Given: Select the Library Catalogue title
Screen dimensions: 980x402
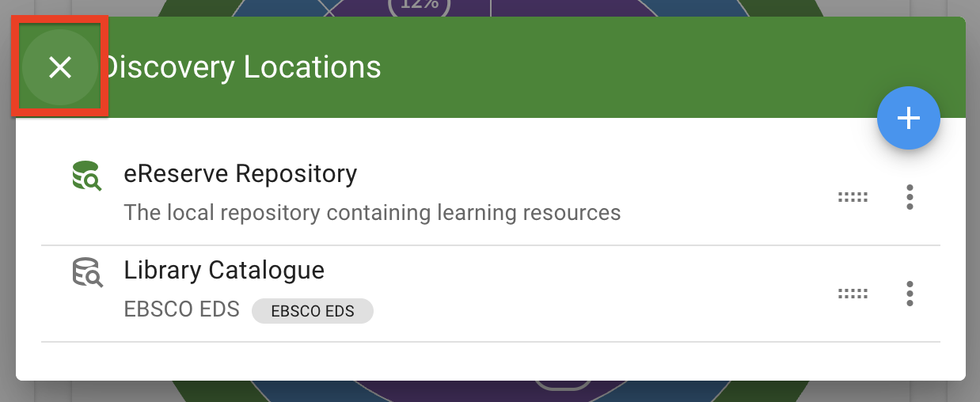Looking at the screenshot, I should 224,270.
